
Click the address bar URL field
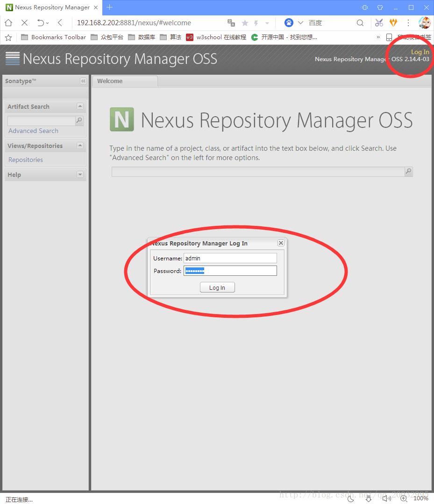(x=134, y=23)
